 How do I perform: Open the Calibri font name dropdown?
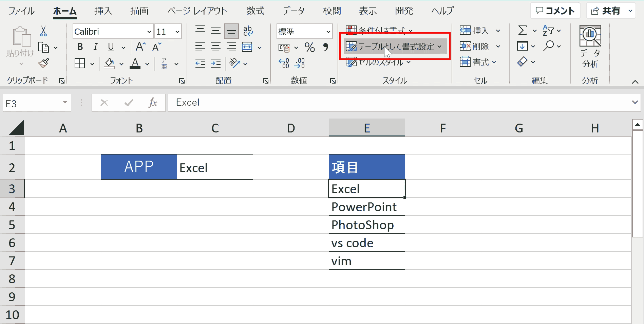point(149,32)
